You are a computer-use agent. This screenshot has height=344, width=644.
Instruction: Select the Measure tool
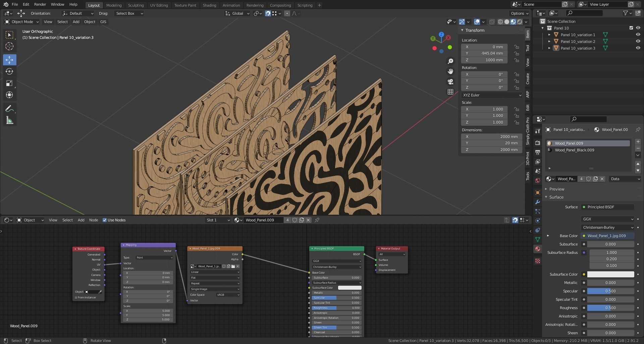(9, 120)
